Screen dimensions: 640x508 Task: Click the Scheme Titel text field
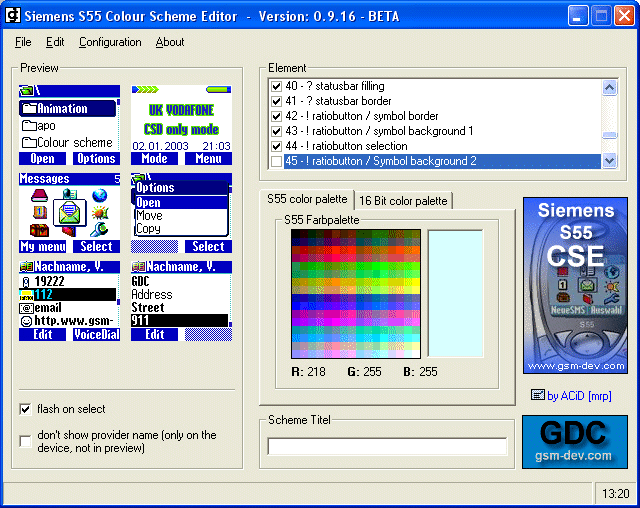pyautogui.click(x=387, y=446)
